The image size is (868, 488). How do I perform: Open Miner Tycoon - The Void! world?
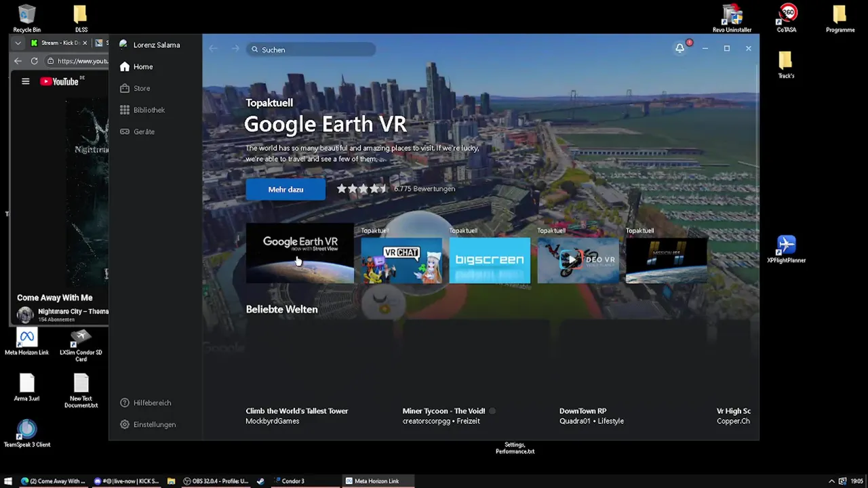tap(443, 411)
